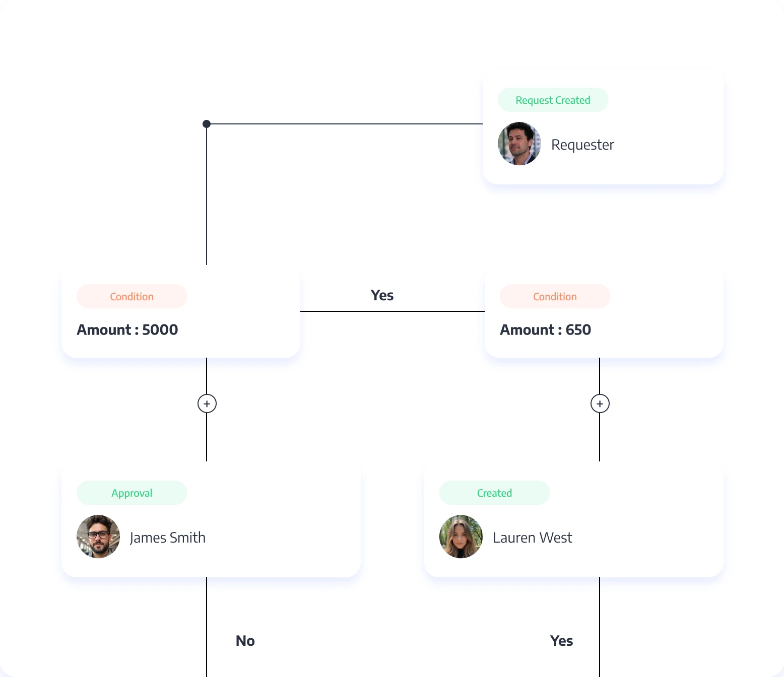Click Yes branch label below Lauren West

click(561, 641)
